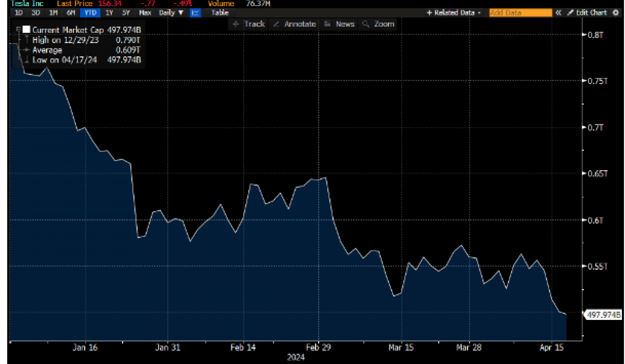
Task: Click the Mar 15 date label
Action: click(401, 347)
